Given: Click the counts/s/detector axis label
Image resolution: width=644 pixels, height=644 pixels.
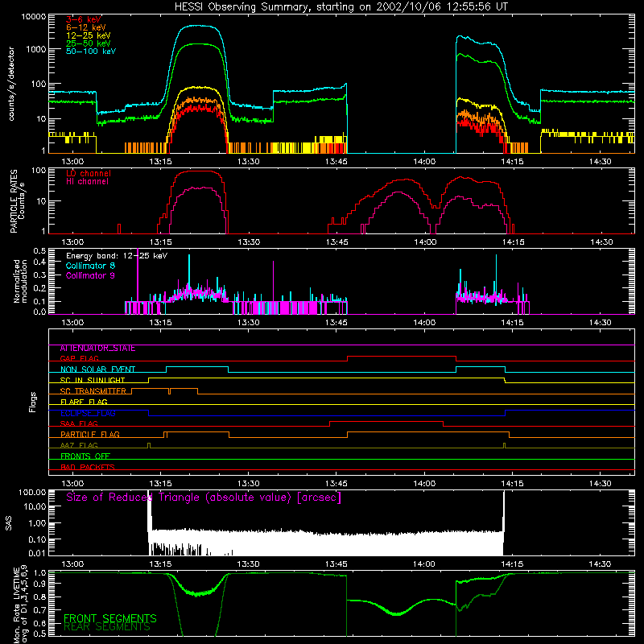Looking at the screenshot, I should pyautogui.click(x=11, y=84).
